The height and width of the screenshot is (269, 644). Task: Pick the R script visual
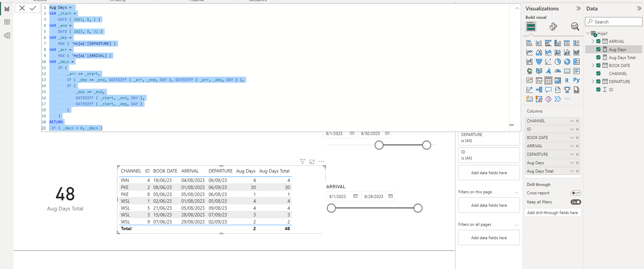pos(567,80)
